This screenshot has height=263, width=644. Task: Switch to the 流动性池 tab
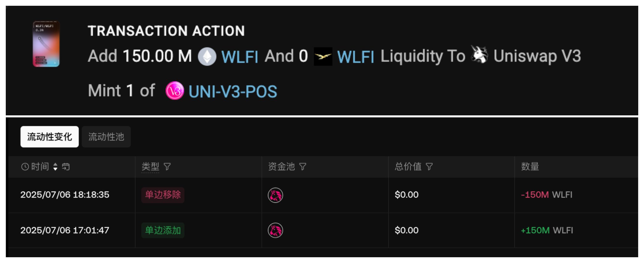(106, 137)
